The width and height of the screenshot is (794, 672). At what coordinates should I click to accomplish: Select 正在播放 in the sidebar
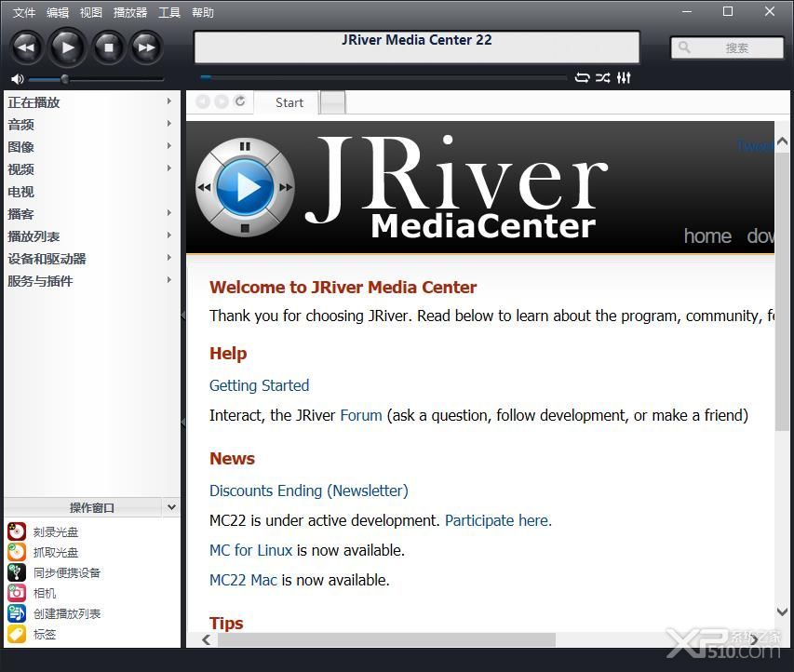(34, 102)
